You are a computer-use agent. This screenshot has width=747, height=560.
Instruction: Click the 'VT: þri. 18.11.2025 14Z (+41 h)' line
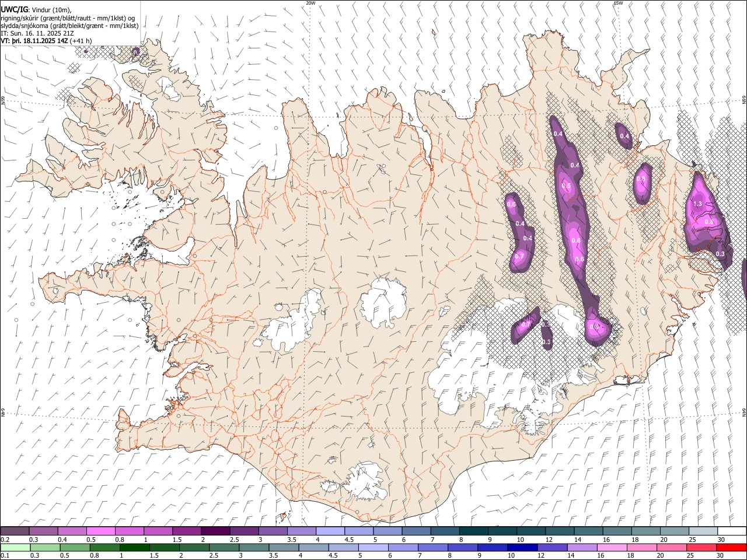(x=46, y=41)
